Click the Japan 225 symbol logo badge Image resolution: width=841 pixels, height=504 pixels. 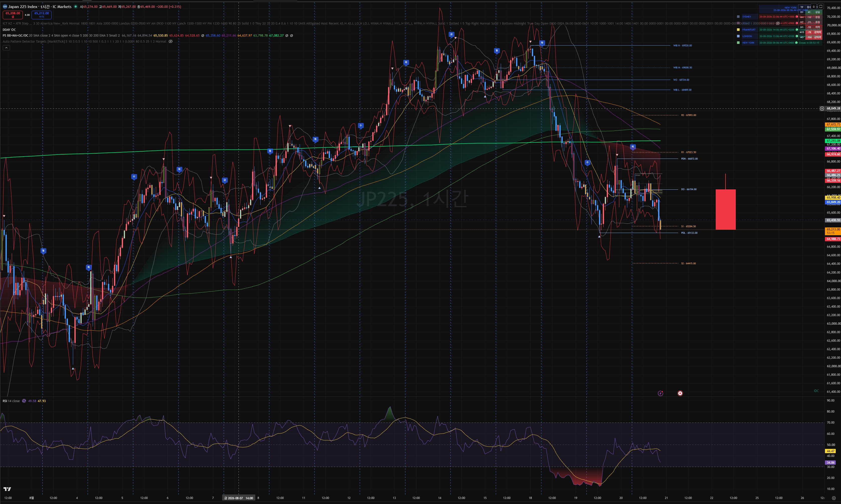pos(5,7)
